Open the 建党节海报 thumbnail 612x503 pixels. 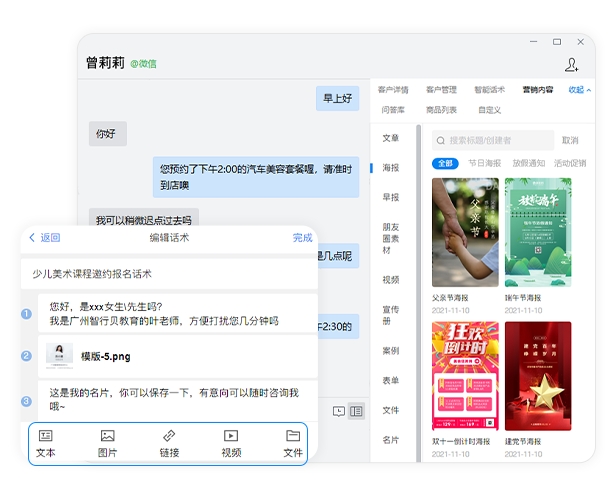click(x=538, y=376)
